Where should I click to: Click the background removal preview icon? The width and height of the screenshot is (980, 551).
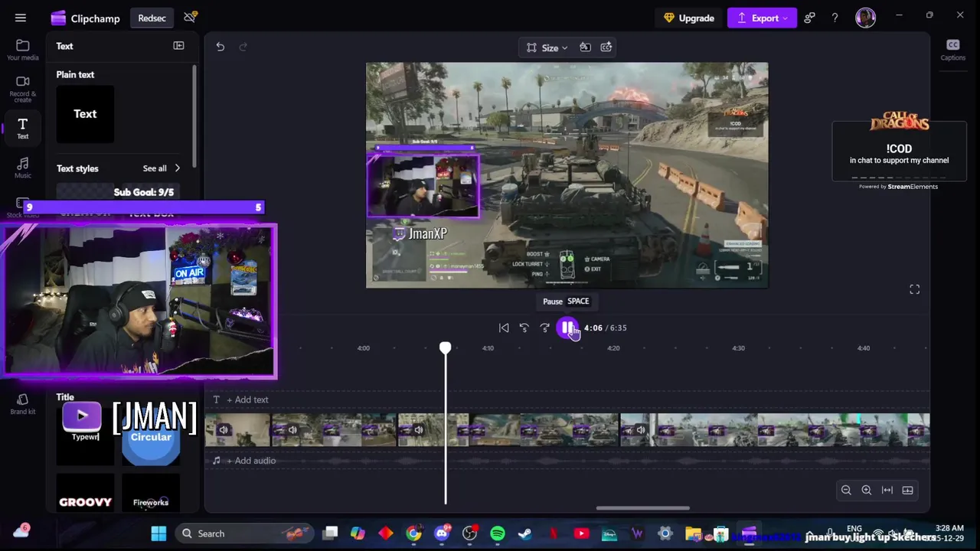coord(585,47)
